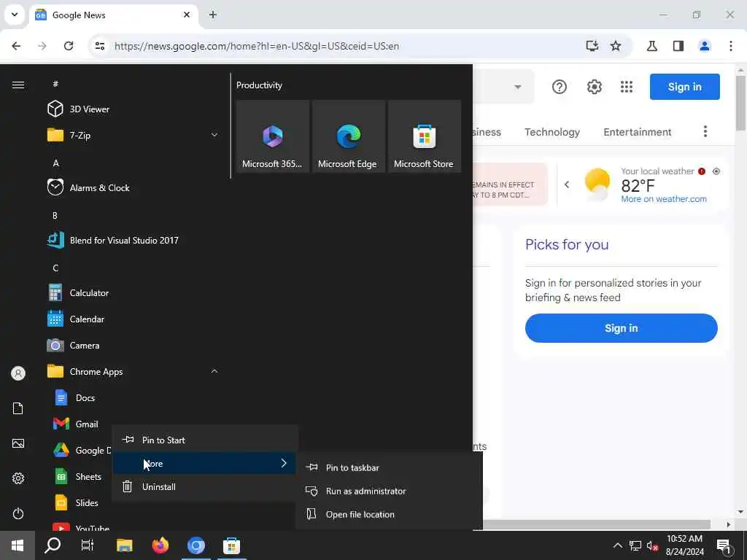747x560 pixels.
Task: Click the address bar URL
Action: pyautogui.click(x=257, y=46)
